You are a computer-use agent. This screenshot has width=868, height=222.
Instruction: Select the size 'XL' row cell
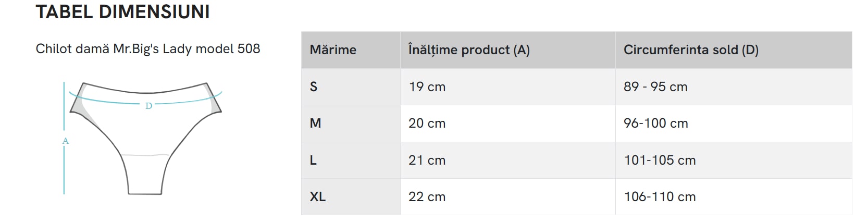317,197
